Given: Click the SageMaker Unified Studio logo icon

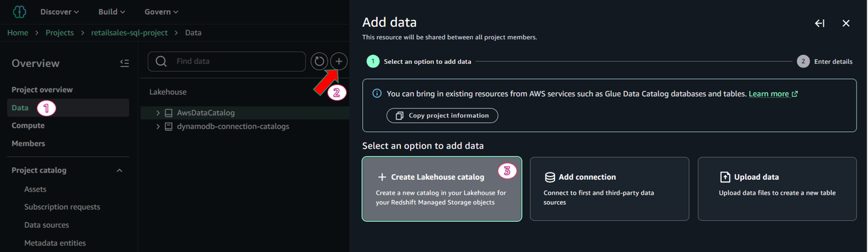Looking at the screenshot, I should (20, 11).
